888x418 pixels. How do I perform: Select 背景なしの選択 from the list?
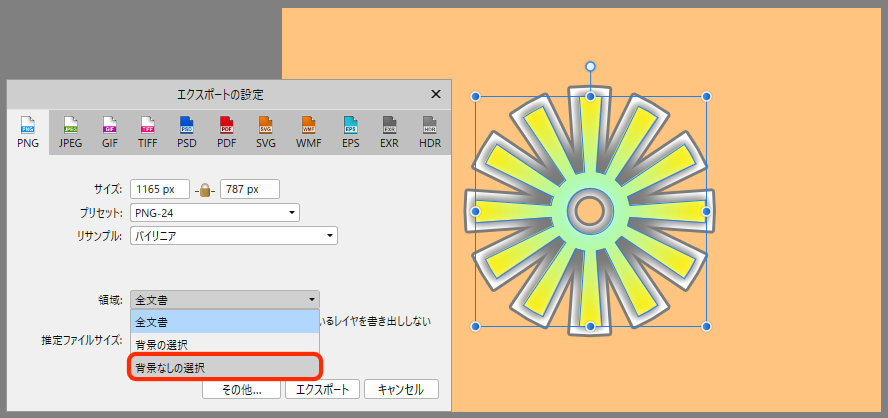pyautogui.click(x=224, y=368)
